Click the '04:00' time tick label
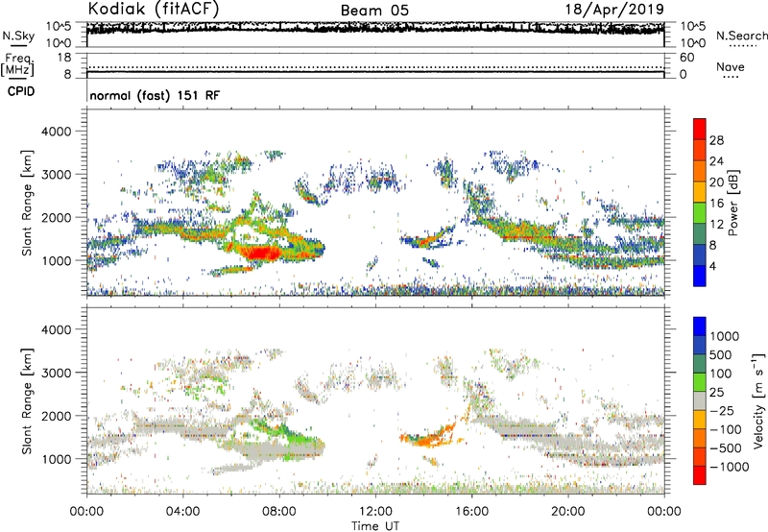The width and height of the screenshot is (768, 532). click(183, 512)
